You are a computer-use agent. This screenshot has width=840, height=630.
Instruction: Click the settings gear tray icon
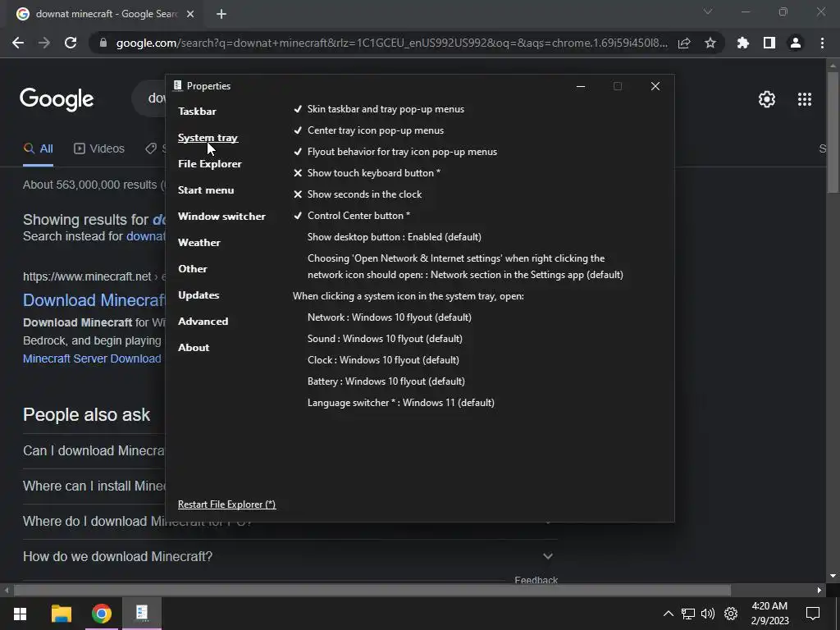click(731, 614)
